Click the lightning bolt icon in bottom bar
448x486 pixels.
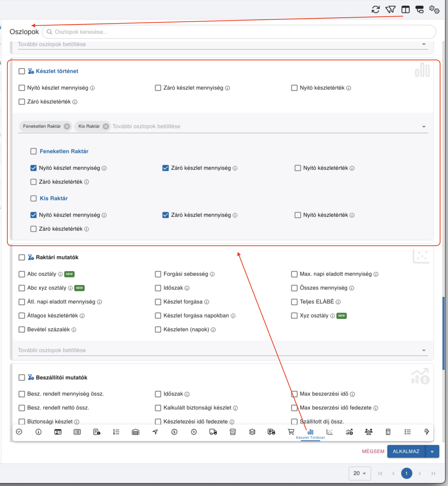427,432
